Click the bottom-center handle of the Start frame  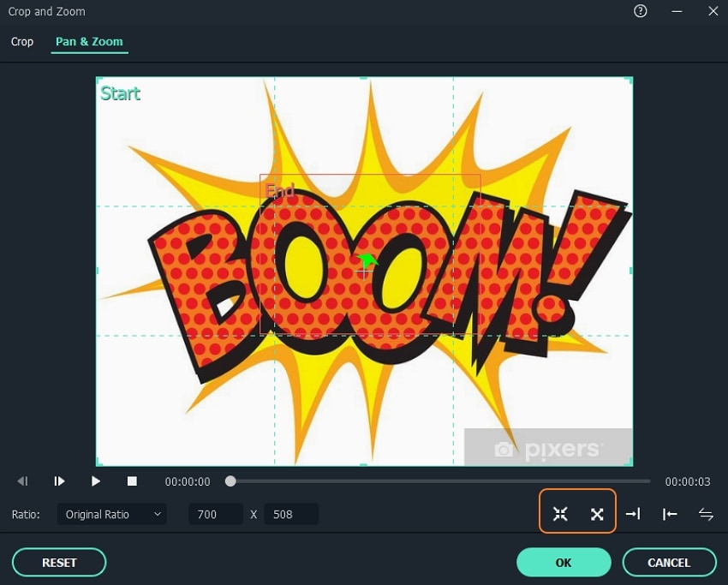363,464
